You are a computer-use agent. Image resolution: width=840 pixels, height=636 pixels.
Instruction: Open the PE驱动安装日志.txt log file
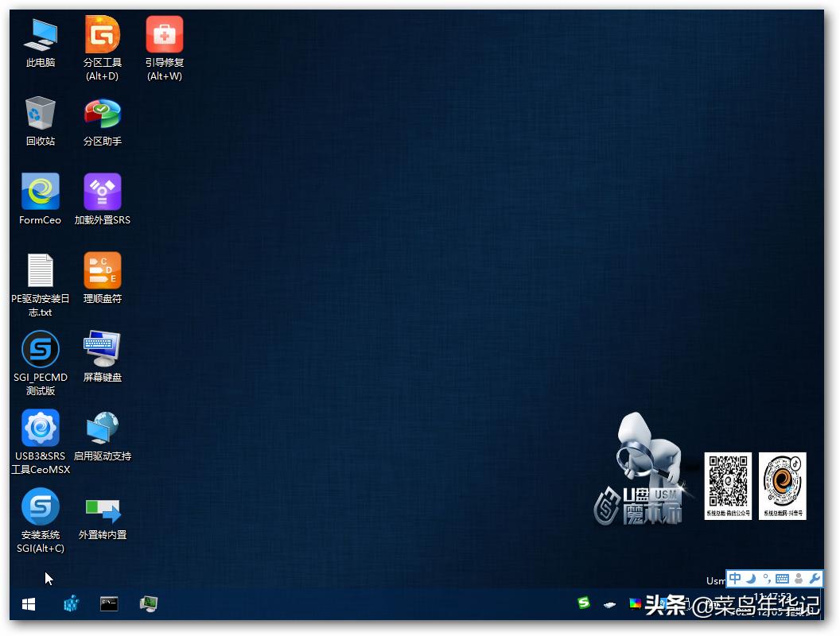40,270
